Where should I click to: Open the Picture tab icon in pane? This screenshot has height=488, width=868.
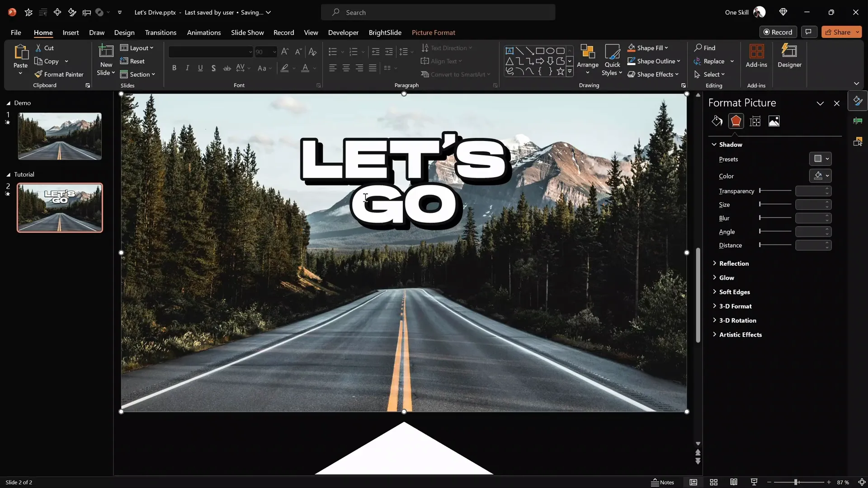(774, 121)
